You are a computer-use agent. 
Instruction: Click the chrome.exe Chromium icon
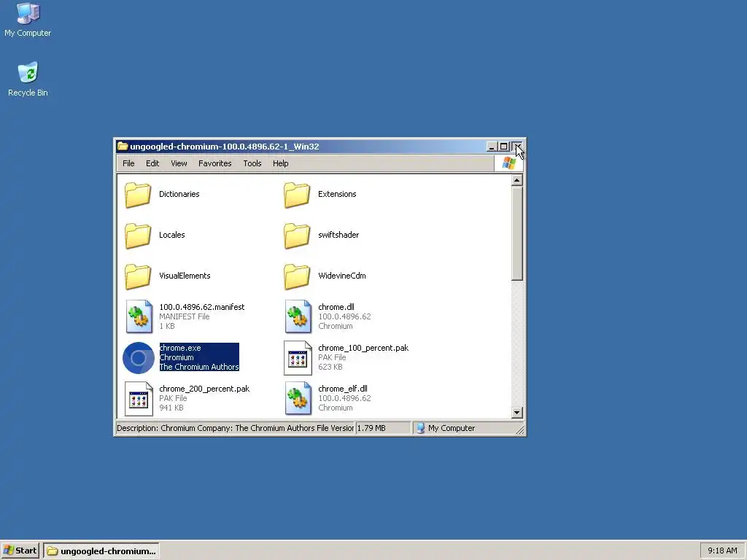coord(138,357)
